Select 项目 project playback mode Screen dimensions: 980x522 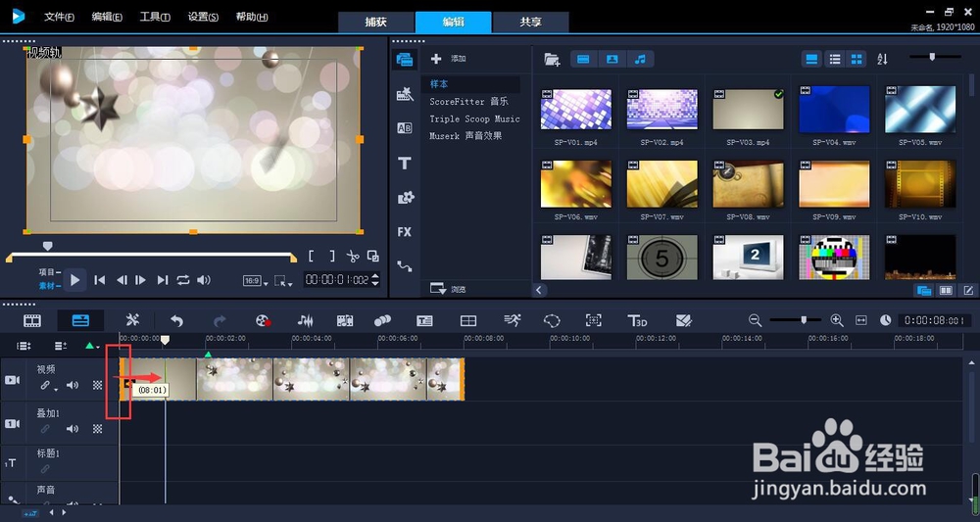point(49,272)
